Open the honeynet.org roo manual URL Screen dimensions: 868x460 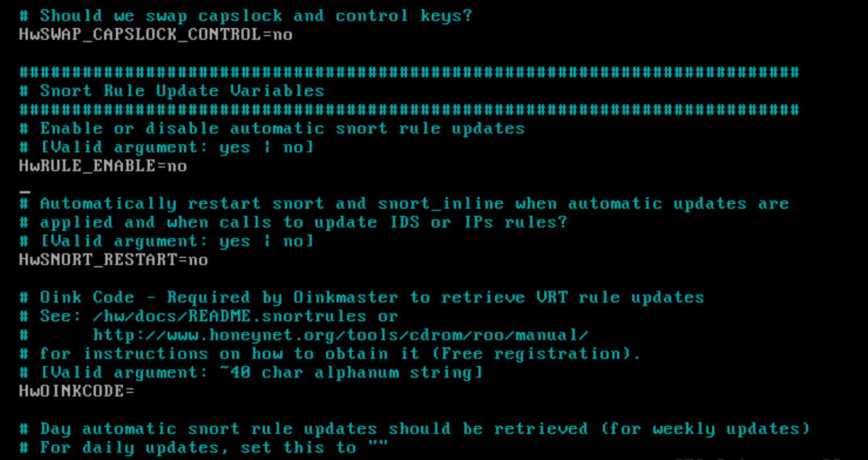(x=340, y=335)
